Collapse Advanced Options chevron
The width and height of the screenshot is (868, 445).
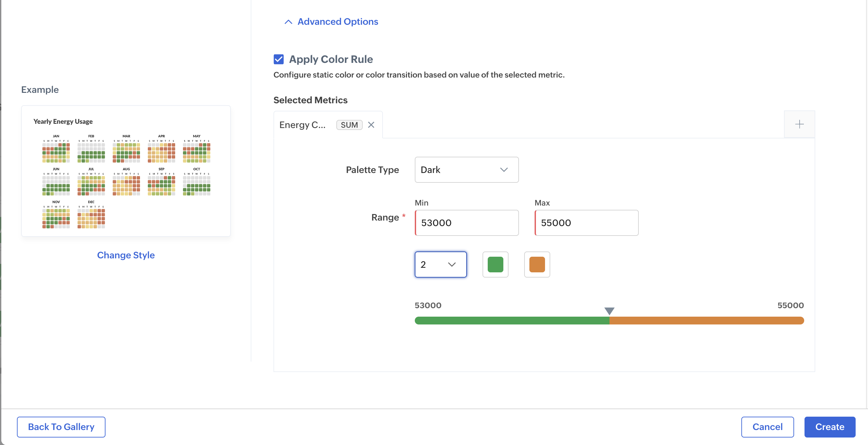(288, 22)
